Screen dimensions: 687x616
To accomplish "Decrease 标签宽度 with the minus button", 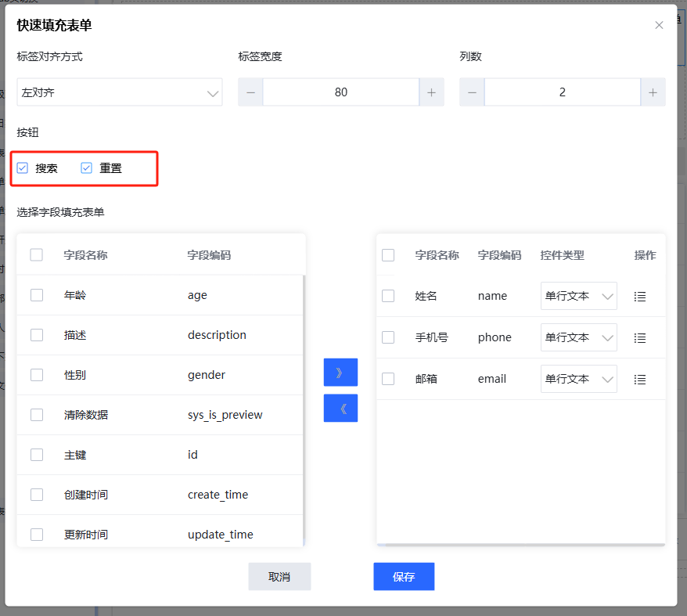I will 251,92.
